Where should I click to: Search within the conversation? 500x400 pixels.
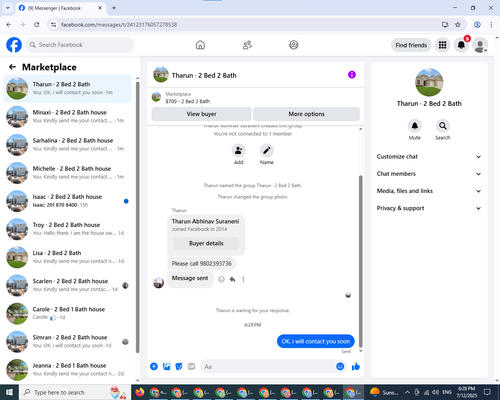point(443,126)
